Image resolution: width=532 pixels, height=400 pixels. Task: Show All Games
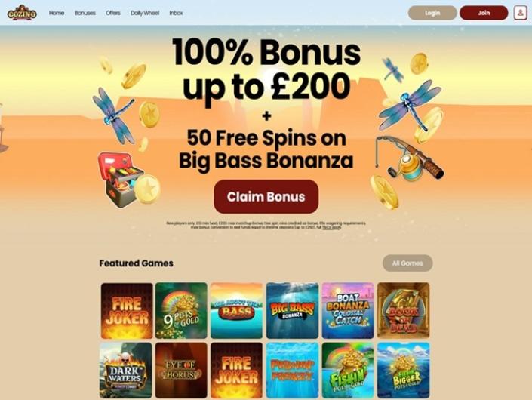point(407,263)
